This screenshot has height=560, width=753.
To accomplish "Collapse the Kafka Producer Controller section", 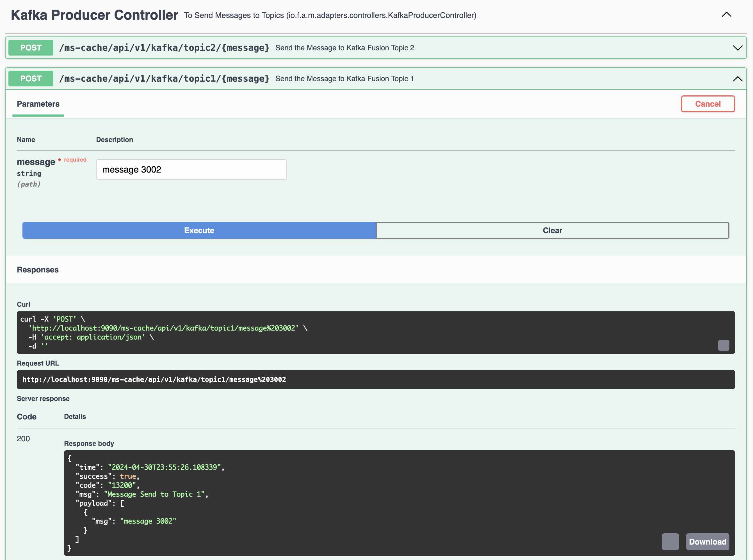I will [x=726, y=15].
